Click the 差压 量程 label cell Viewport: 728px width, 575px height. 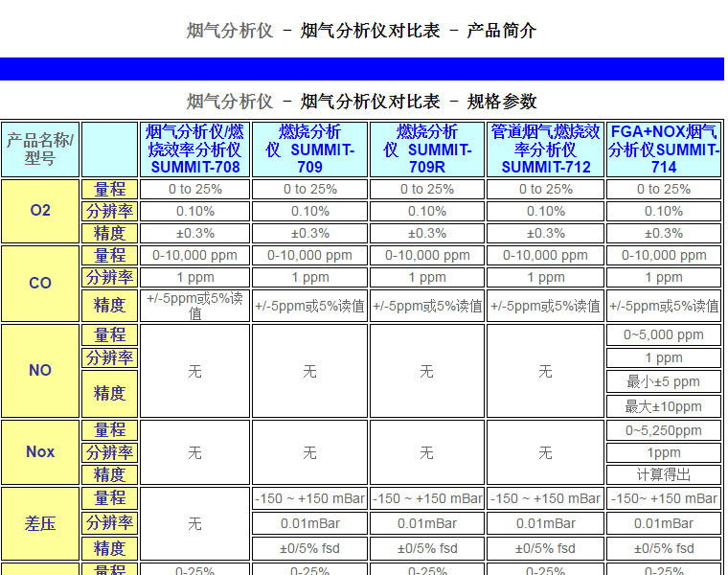point(109,498)
